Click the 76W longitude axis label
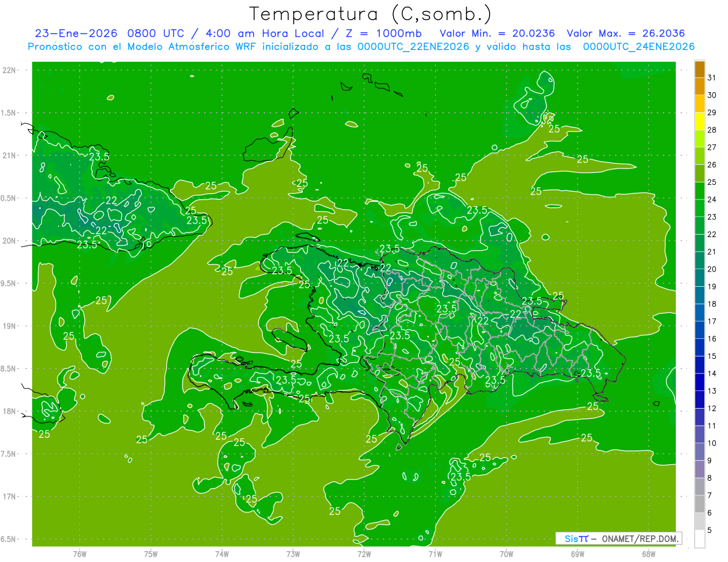Viewport: 728px width, 562px height. [x=79, y=554]
